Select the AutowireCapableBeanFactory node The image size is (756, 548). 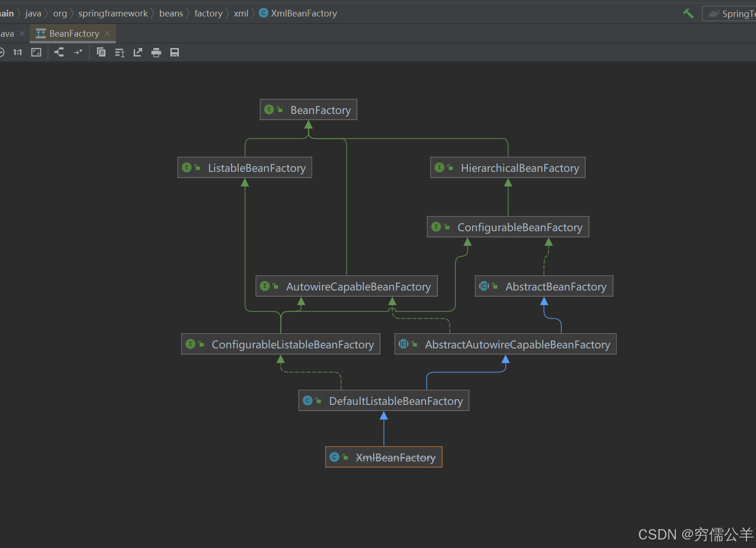pos(346,286)
